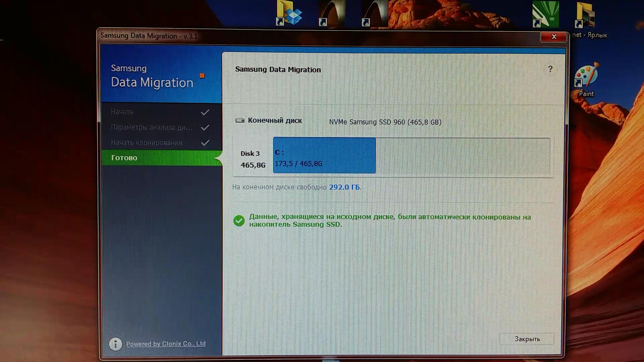Open Powered by Clonix Co., Ltd link
The image size is (644, 362).
pyautogui.click(x=166, y=344)
